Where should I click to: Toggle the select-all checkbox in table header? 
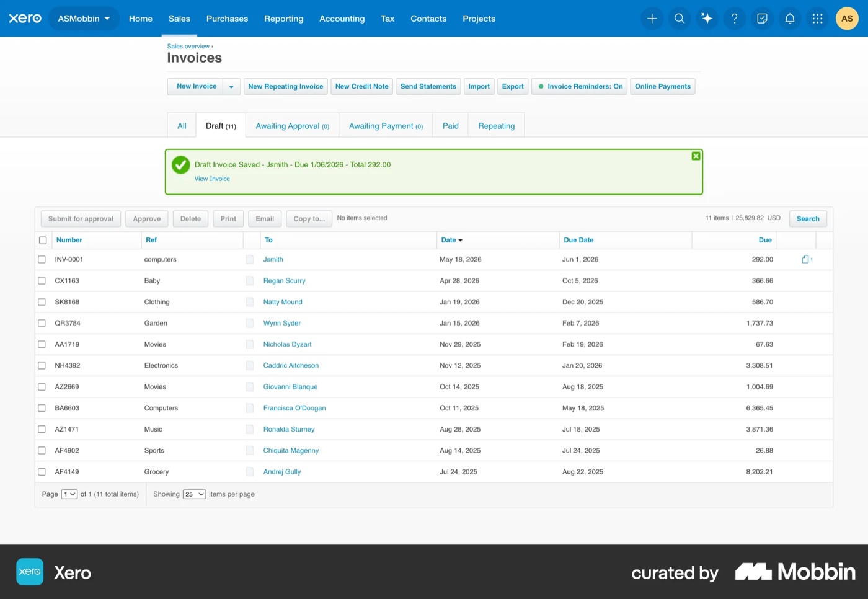tap(43, 240)
